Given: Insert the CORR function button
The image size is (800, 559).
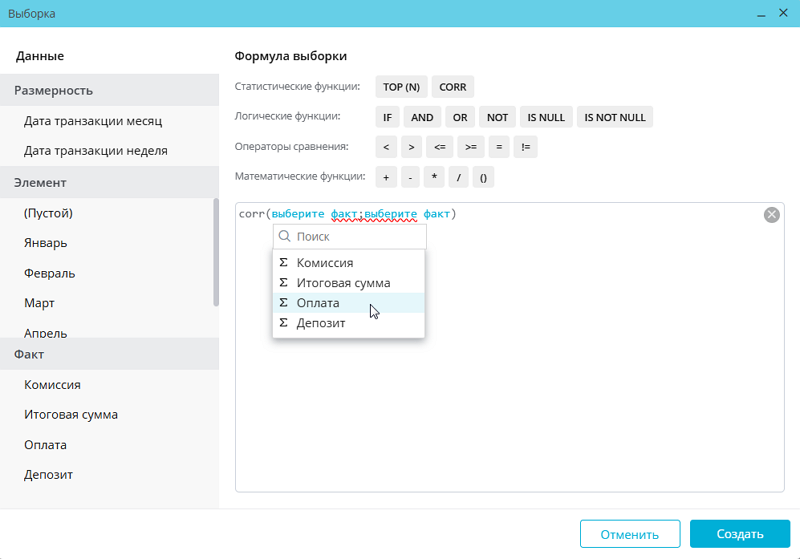Looking at the screenshot, I should (x=452, y=87).
